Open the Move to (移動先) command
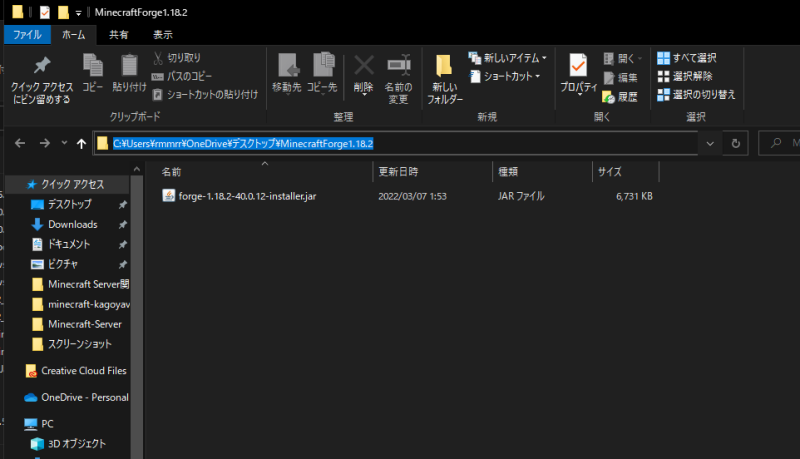This screenshot has height=459, width=800. pos(287,73)
